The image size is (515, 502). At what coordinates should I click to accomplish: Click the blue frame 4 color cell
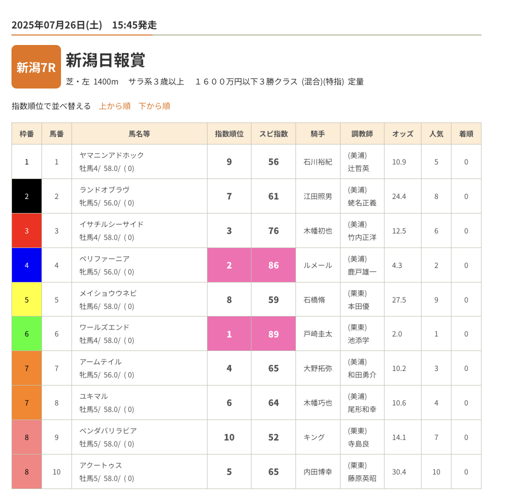(27, 265)
